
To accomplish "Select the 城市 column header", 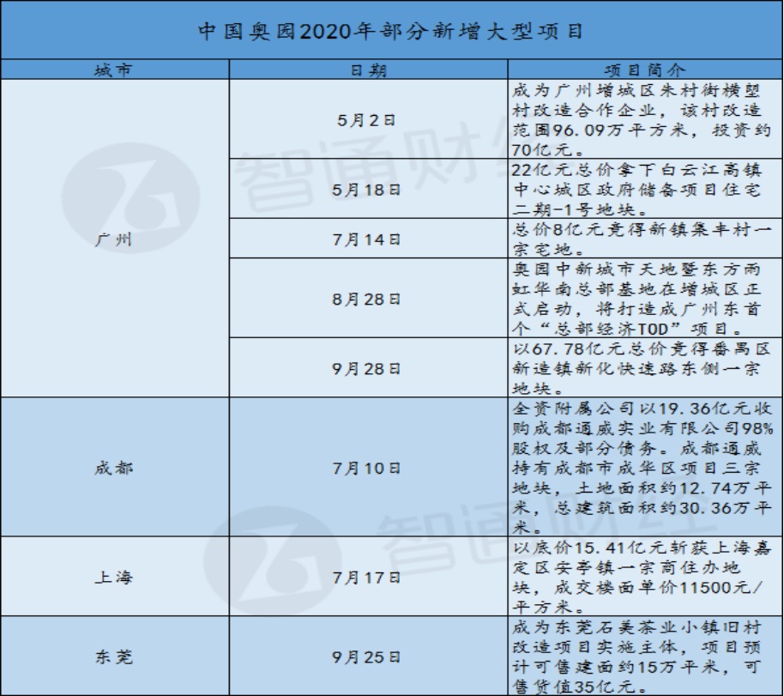I will 114,70.
